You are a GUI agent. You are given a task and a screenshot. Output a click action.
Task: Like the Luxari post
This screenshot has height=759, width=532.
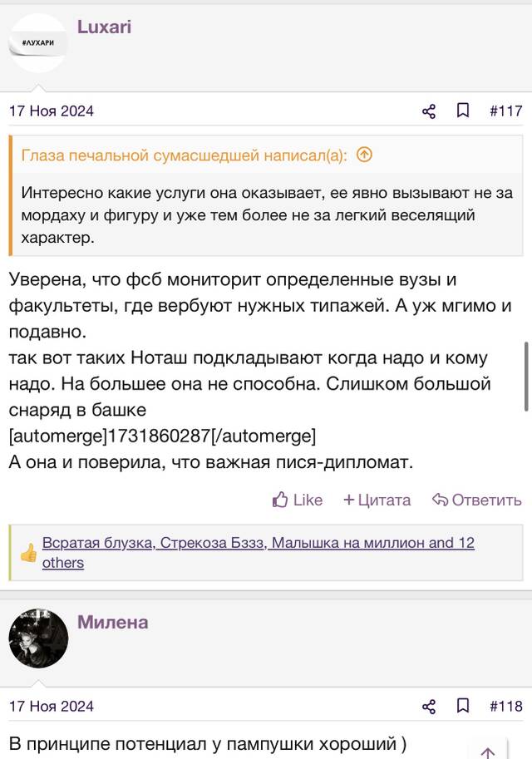click(298, 500)
